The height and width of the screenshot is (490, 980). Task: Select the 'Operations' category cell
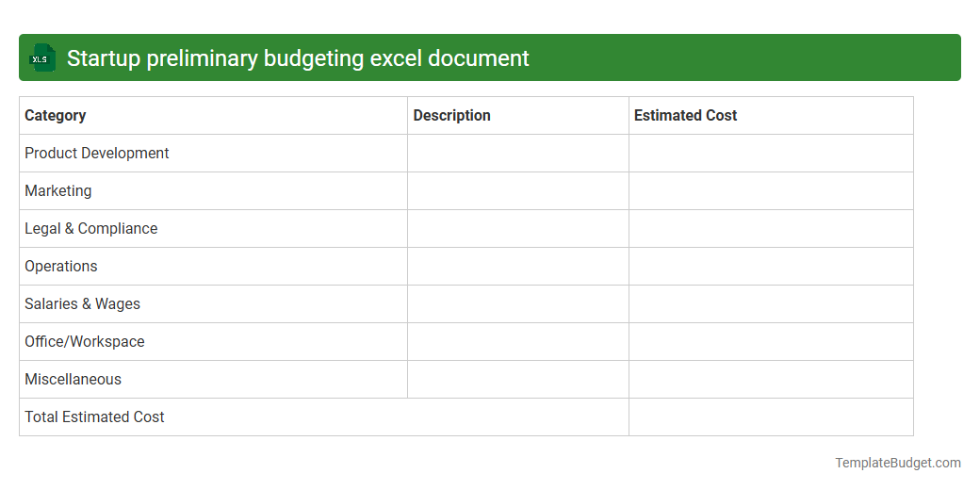(213, 267)
